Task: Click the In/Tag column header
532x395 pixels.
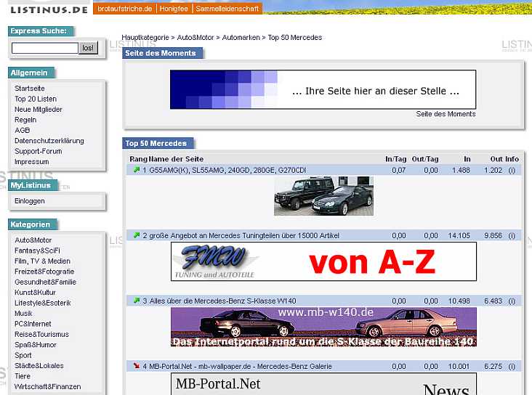Action: (395, 159)
